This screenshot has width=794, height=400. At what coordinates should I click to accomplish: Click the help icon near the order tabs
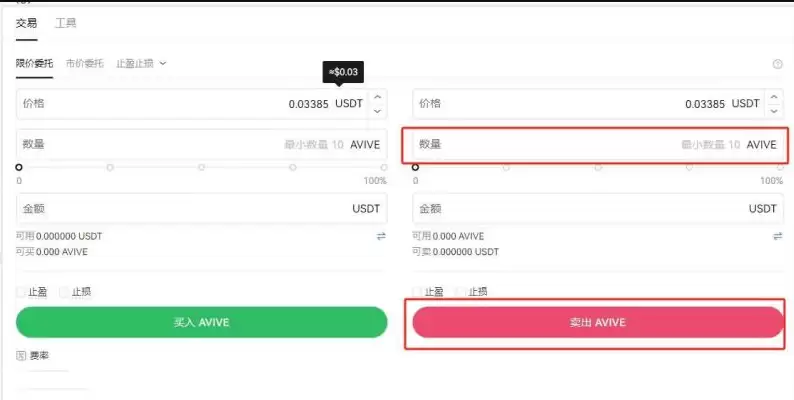coord(777,64)
